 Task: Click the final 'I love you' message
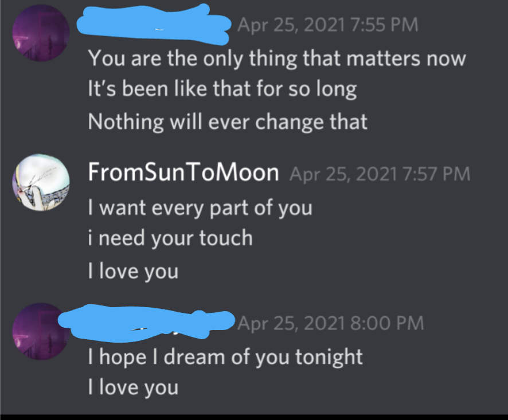coord(133,387)
